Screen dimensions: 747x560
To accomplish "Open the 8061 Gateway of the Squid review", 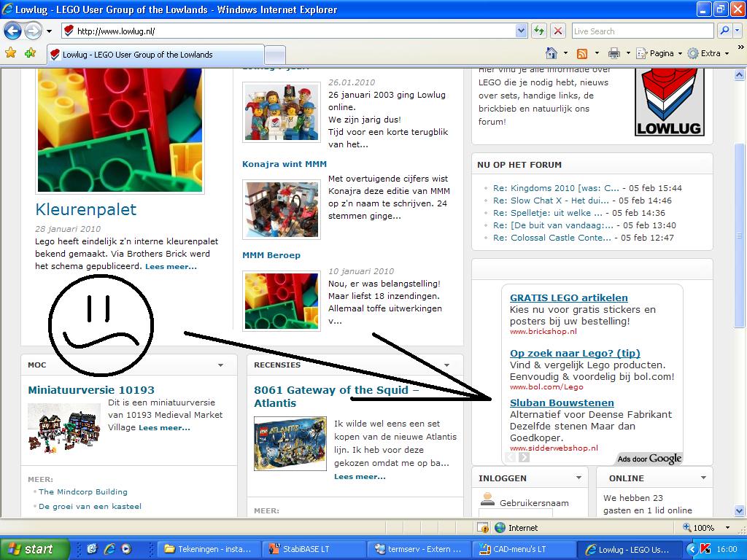I will pyautogui.click(x=336, y=396).
